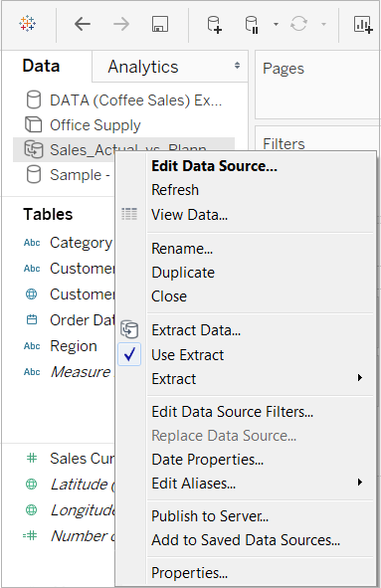Click the Tableau logo start page icon

click(28, 24)
